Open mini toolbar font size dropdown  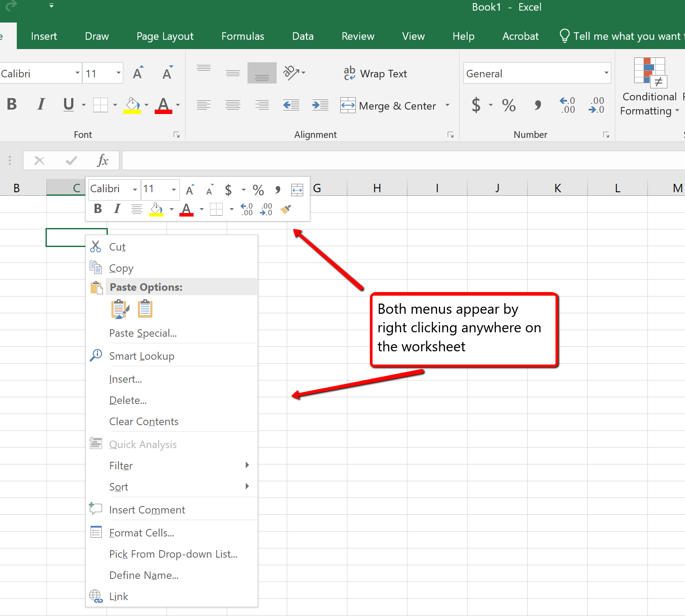coord(174,190)
